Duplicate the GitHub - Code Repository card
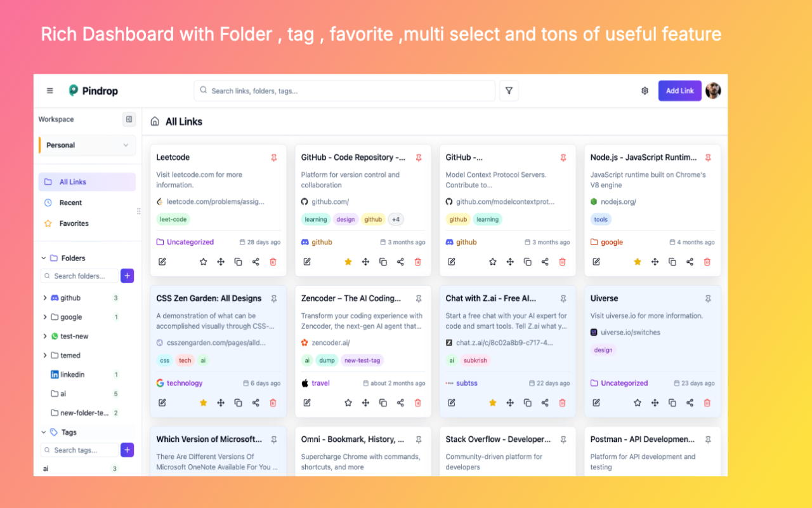The image size is (812, 508). 383,261
